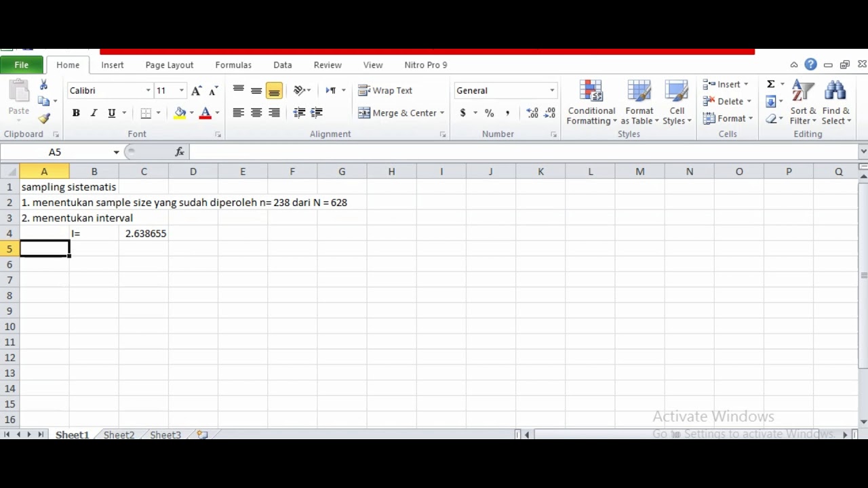Open the Calibri font name dropdown
This screenshot has height=488, width=868.
(x=148, y=90)
